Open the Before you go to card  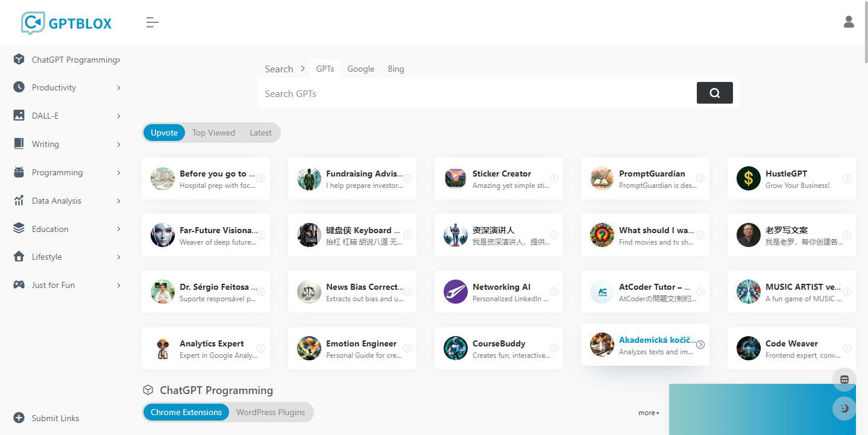(x=206, y=178)
